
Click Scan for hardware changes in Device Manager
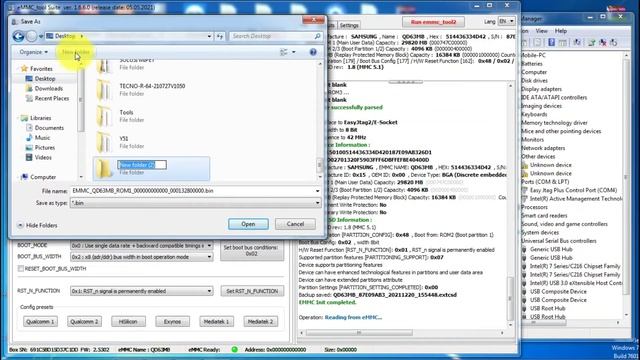[x=577, y=42]
